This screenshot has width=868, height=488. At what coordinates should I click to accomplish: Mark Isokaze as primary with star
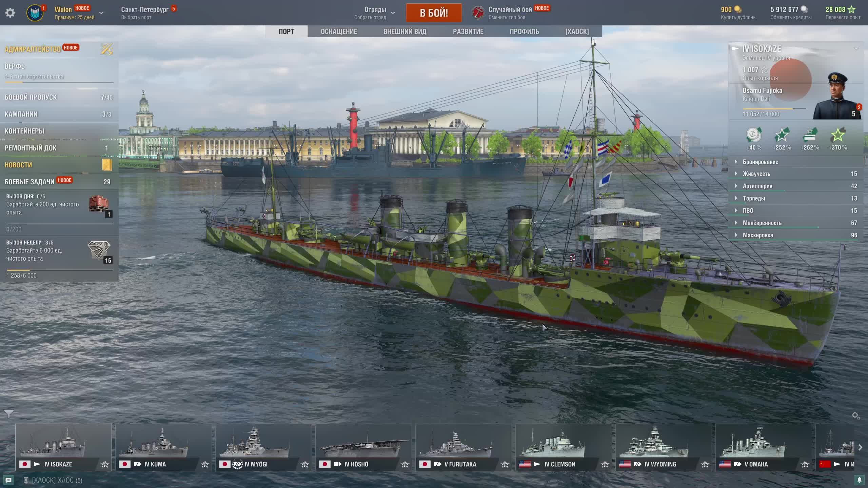[x=105, y=464]
